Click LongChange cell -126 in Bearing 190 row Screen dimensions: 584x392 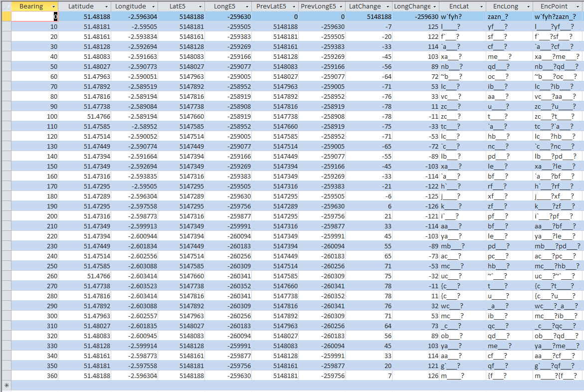tap(416, 206)
